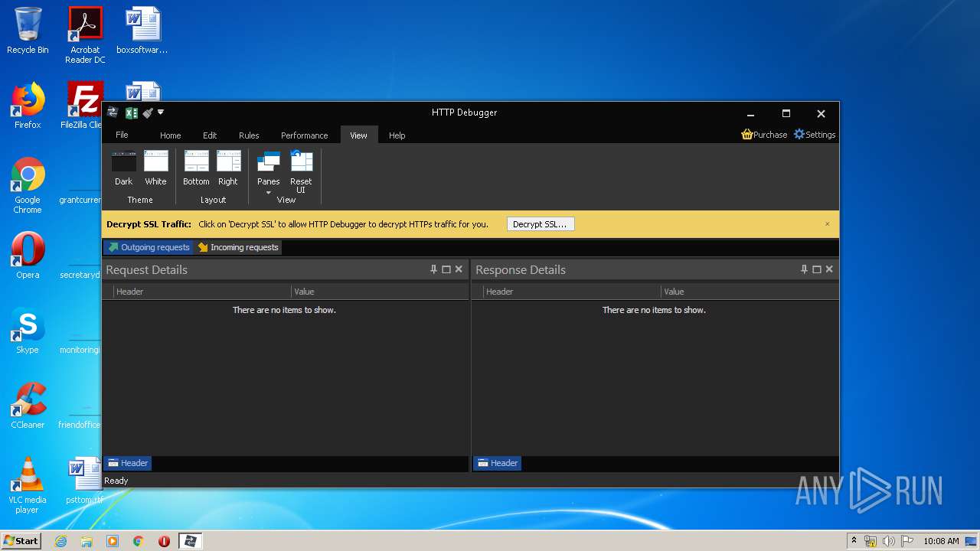
Task: Open the Help ribbon tab
Action: pos(397,135)
